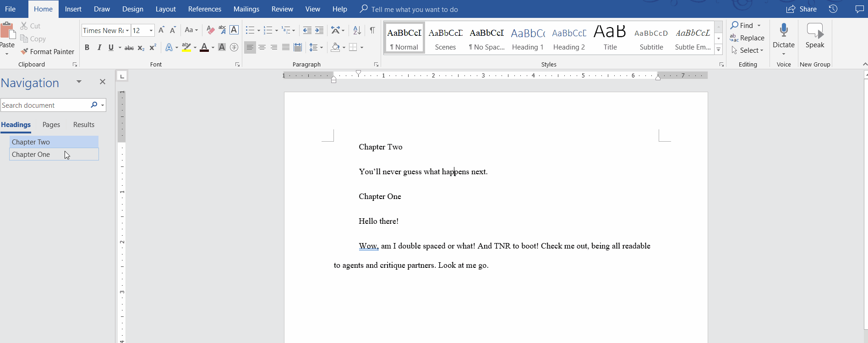868x343 pixels.
Task: Click the Text Effects icon
Action: [169, 47]
